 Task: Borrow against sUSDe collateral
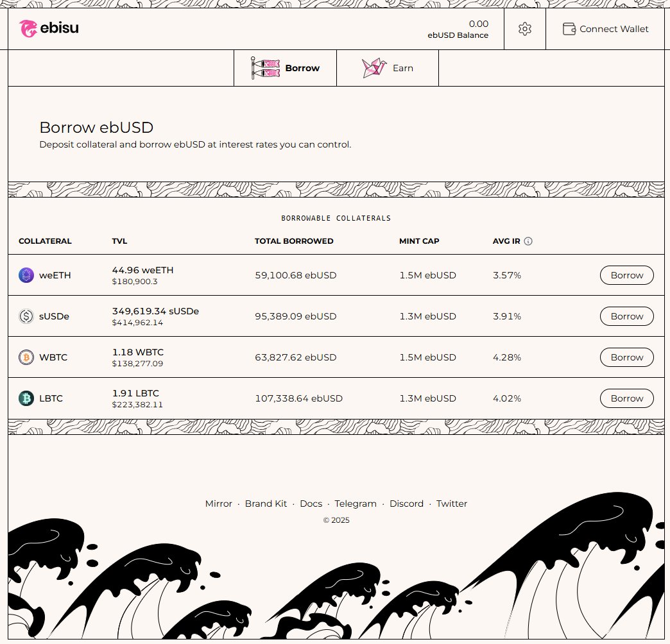click(x=627, y=316)
